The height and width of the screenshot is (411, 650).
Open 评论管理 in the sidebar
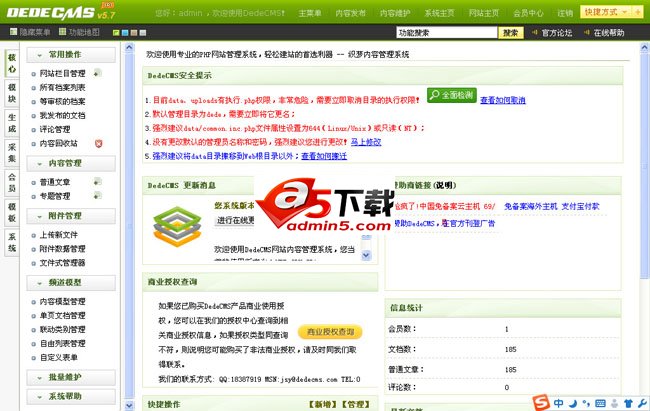pos(55,129)
